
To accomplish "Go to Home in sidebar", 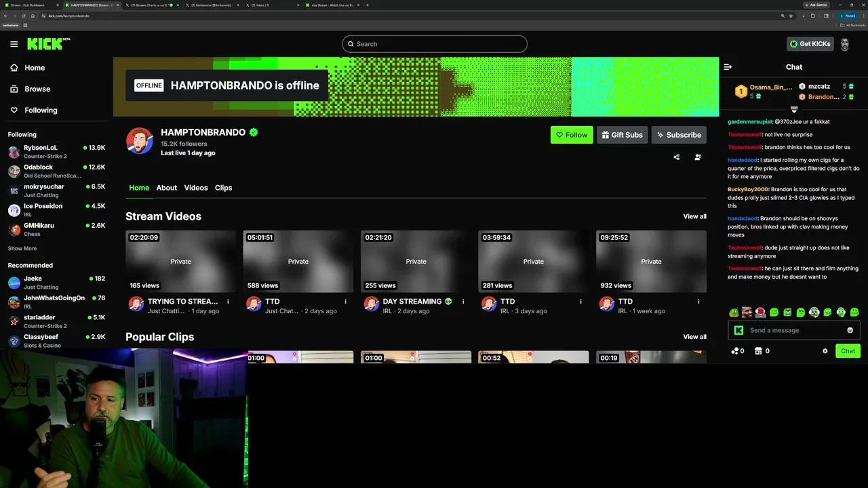I will click(x=35, y=68).
